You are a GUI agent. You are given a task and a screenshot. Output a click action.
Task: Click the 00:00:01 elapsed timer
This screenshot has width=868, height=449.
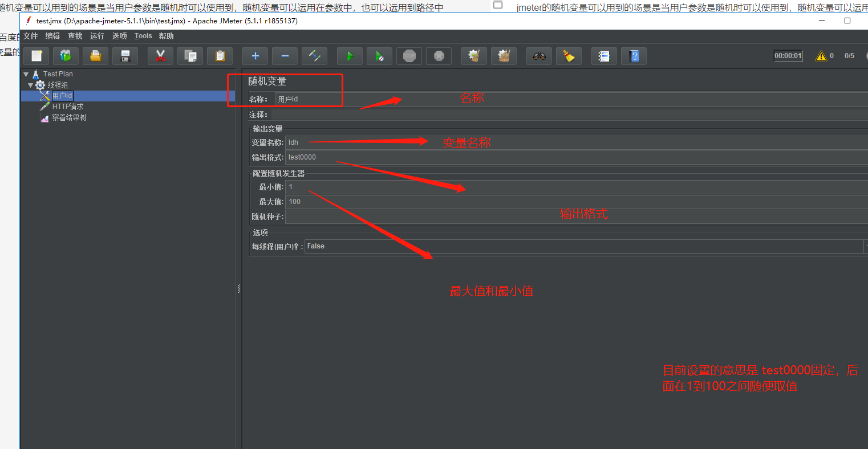pyautogui.click(x=788, y=56)
